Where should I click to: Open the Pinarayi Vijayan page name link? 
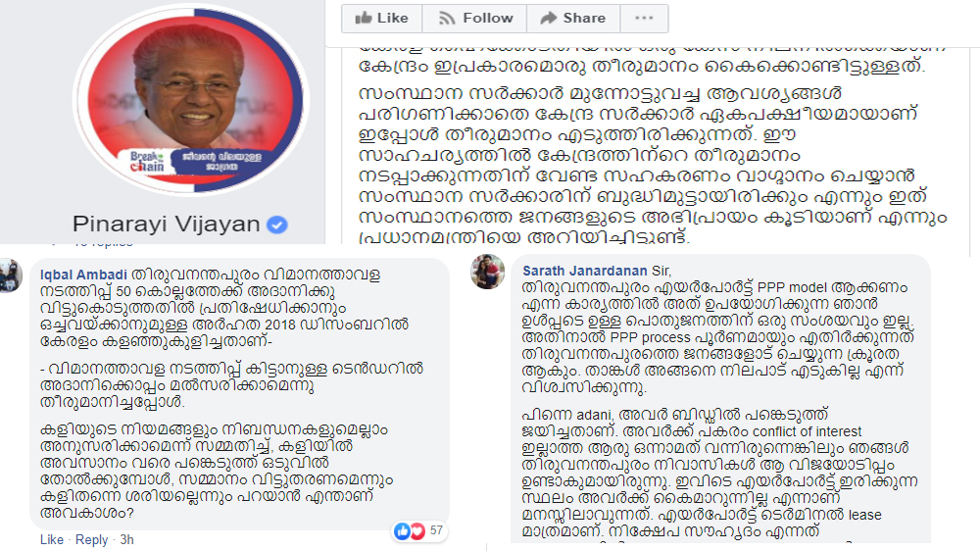point(166,224)
